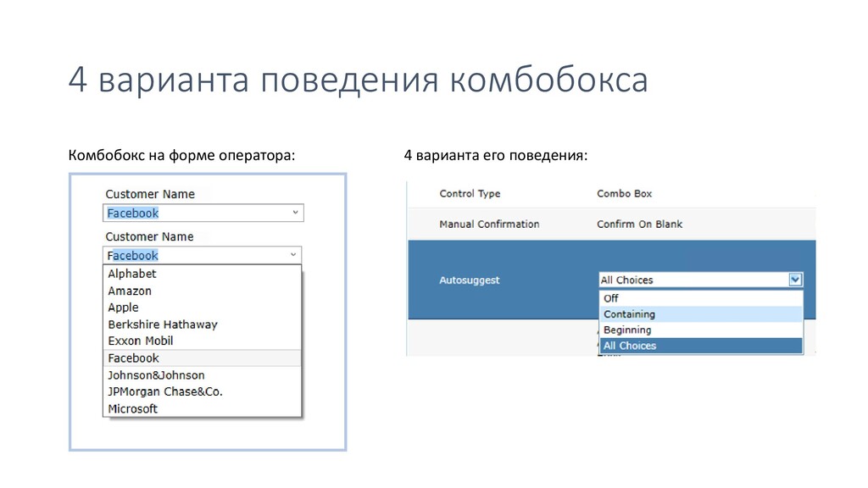Image resolution: width=868 pixels, height=488 pixels.
Task: Click the 'Комбобокс на форме оператора' caption
Action: click(x=181, y=156)
